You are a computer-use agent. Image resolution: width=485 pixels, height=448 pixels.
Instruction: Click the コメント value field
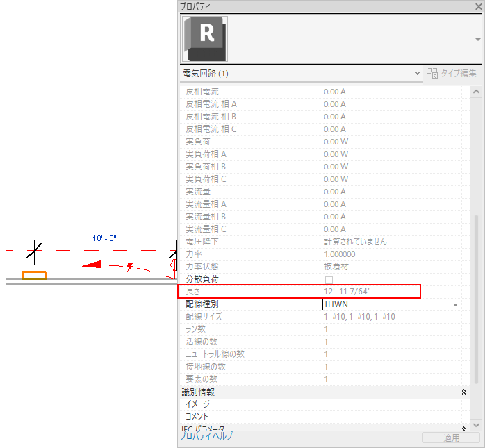pos(392,417)
